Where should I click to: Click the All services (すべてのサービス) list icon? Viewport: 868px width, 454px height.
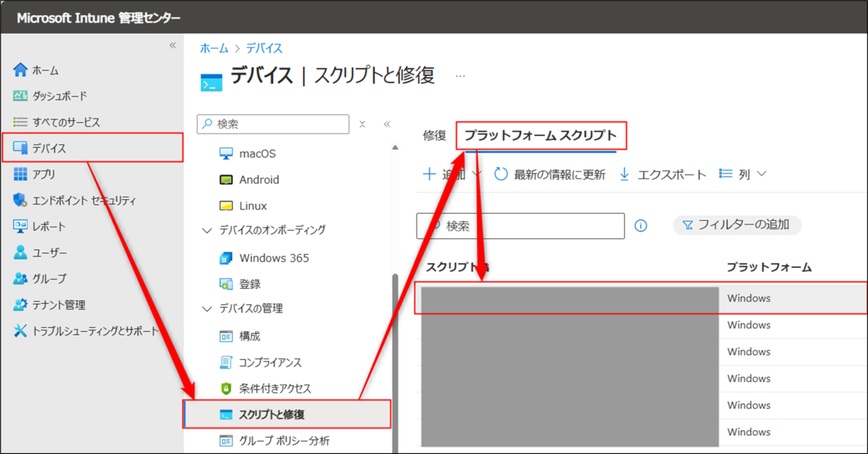click(20, 122)
